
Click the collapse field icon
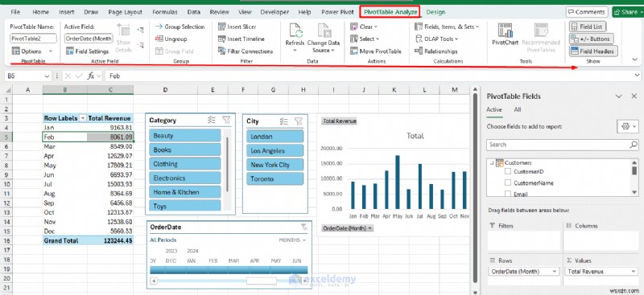coord(140,45)
